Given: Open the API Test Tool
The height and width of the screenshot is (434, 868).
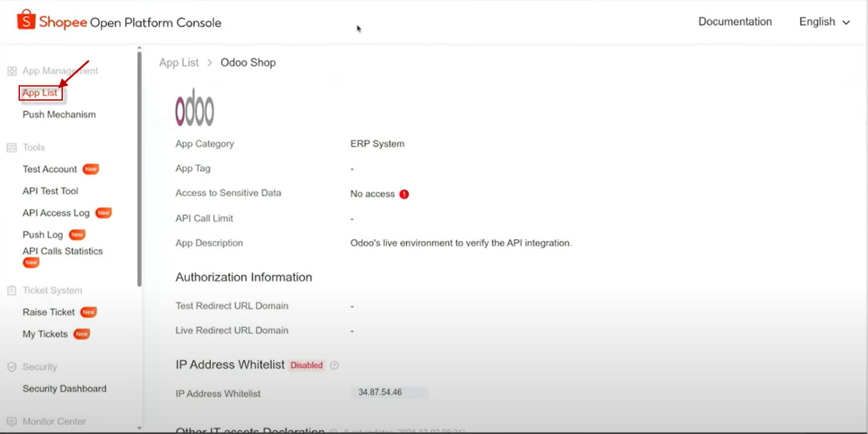Looking at the screenshot, I should pos(50,191).
